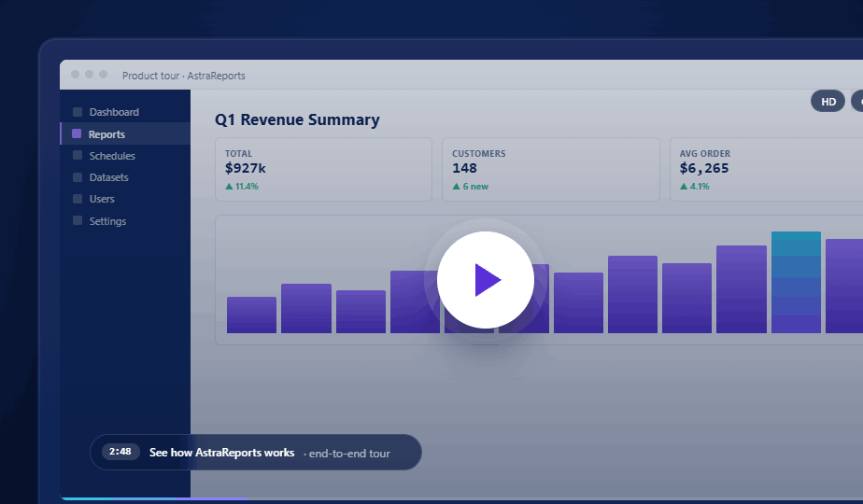Click the Settings sidebar icon
The width and height of the screenshot is (863, 504).
[78, 221]
